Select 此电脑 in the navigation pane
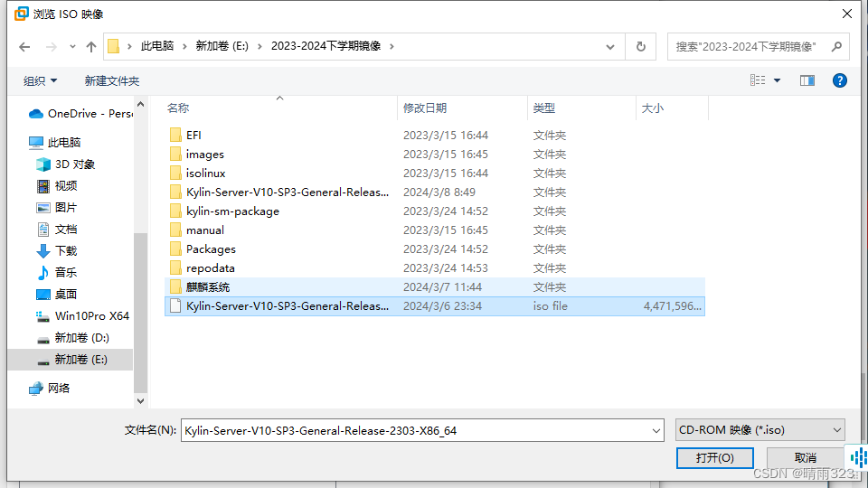Viewport: 868px width, 488px height. pos(55,142)
